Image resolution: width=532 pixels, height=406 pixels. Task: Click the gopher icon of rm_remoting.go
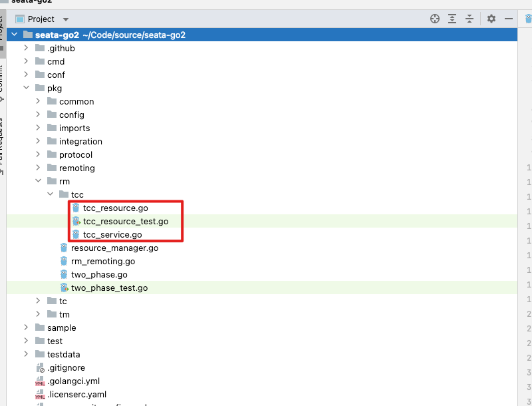click(x=64, y=261)
